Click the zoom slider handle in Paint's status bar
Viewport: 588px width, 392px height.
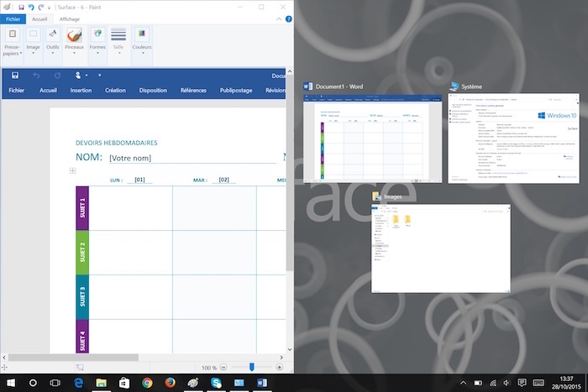point(254,367)
